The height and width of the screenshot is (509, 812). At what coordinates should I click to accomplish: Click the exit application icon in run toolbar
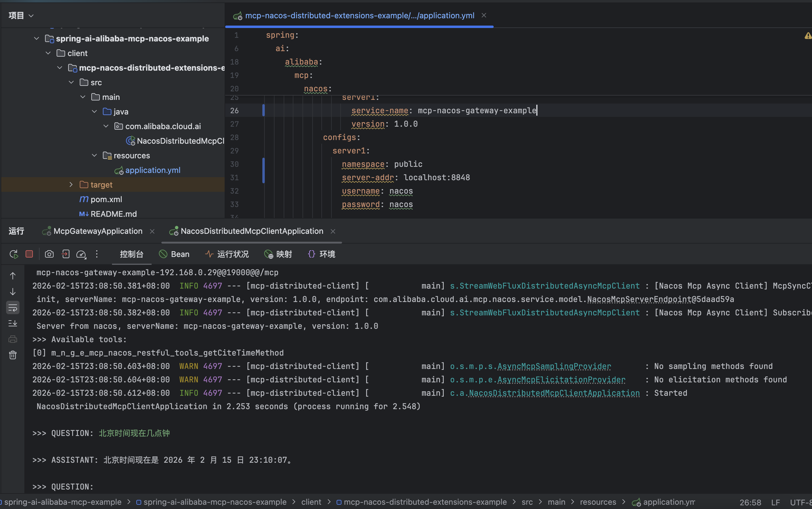coord(65,254)
